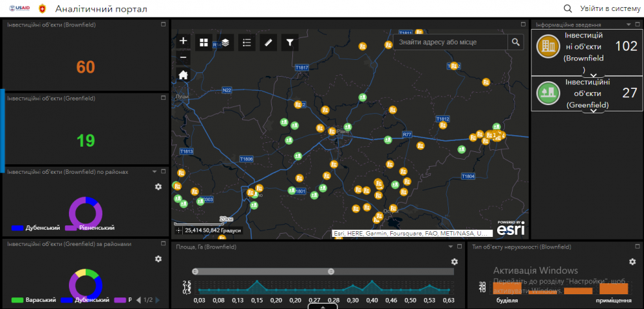The image size is (644, 309).
Task: Toggle Рівненський legend entry visibility
Action: 91,228
